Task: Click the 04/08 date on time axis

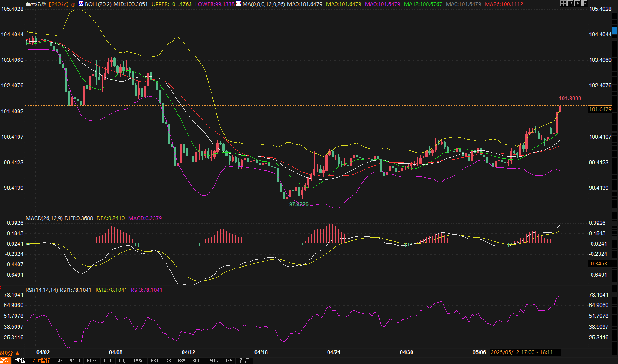Action: click(x=116, y=352)
